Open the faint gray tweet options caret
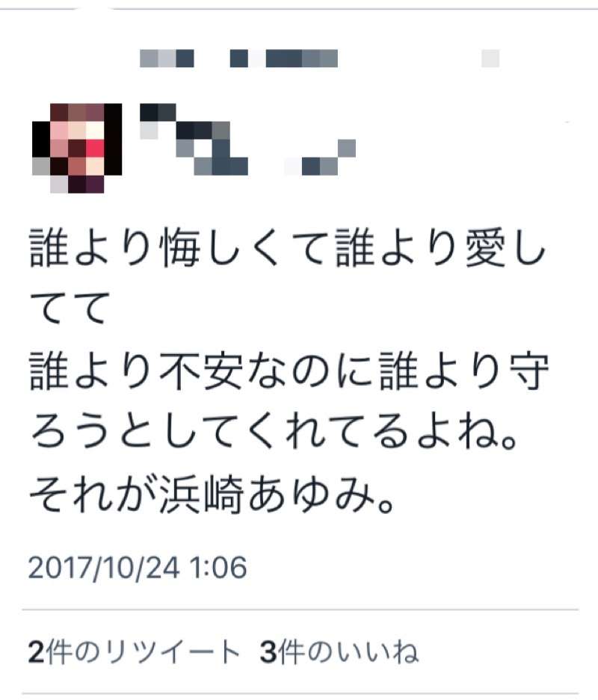This screenshot has width=598, height=700. click(490, 58)
